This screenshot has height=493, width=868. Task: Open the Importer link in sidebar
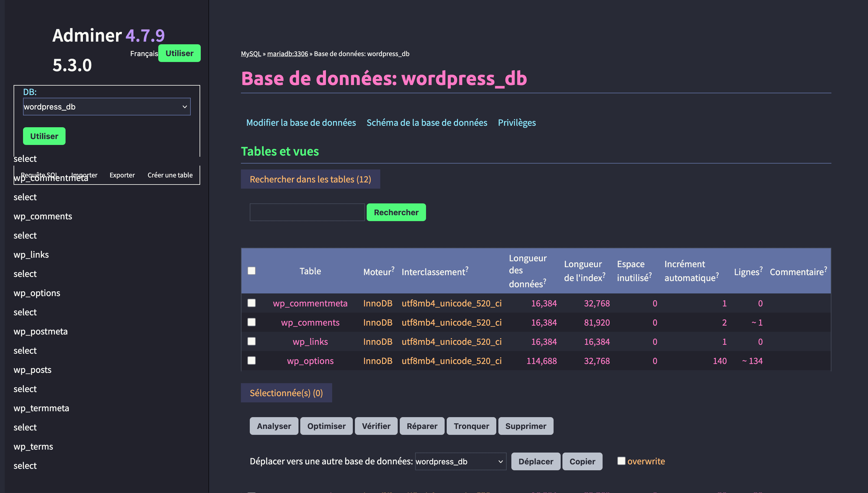pos(84,175)
